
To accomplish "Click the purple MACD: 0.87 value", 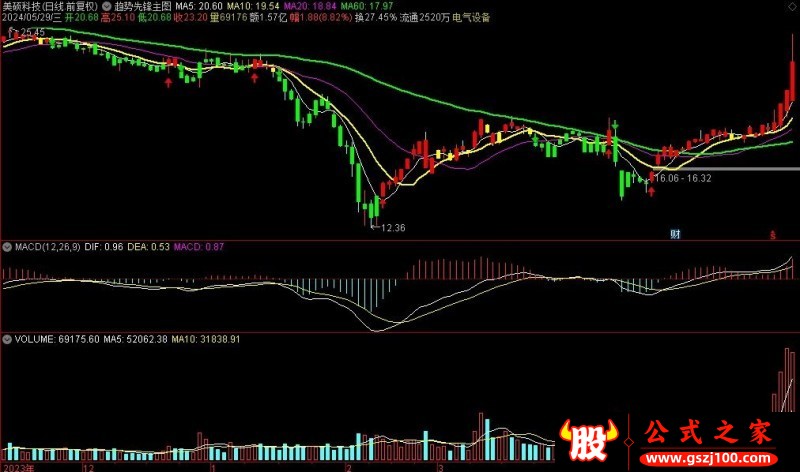I will click(x=198, y=247).
